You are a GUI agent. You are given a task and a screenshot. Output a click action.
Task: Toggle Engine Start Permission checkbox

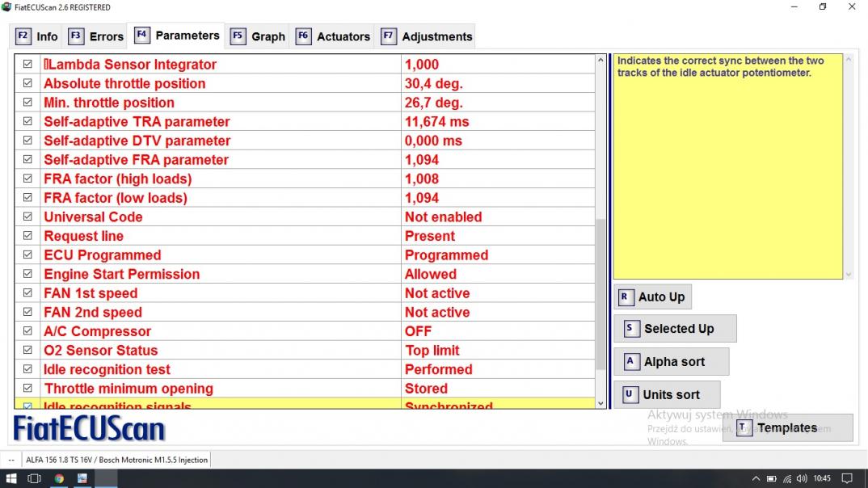27,274
